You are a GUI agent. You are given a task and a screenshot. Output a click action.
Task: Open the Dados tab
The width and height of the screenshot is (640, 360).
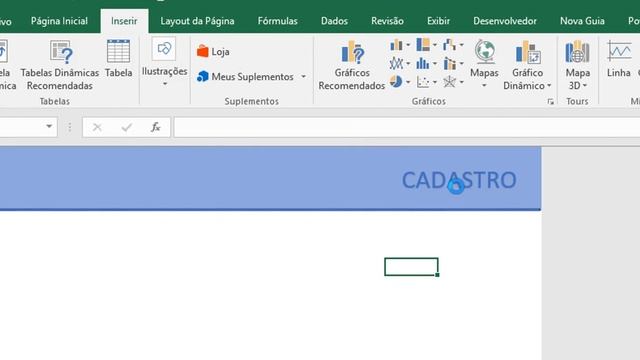334,21
